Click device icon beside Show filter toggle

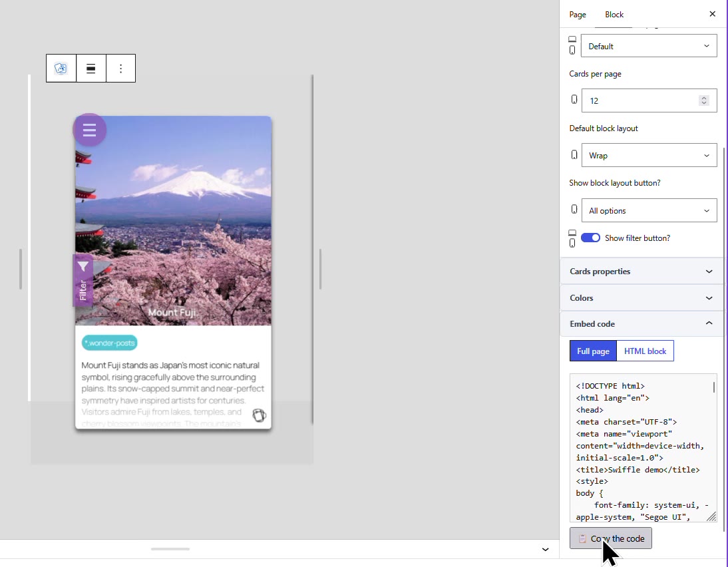pyautogui.click(x=572, y=239)
